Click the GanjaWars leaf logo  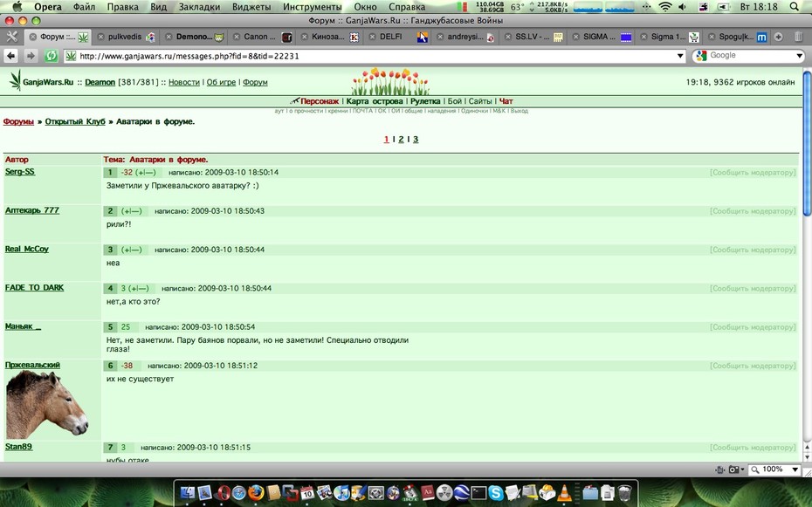coord(16,80)
